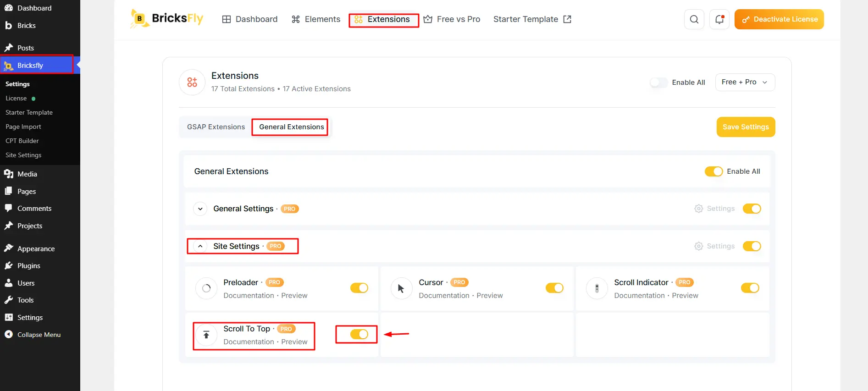Collapse the Site Settings section chevron
Image resolution: width=868 pixels, height=391 pixels.
point(200,246)
